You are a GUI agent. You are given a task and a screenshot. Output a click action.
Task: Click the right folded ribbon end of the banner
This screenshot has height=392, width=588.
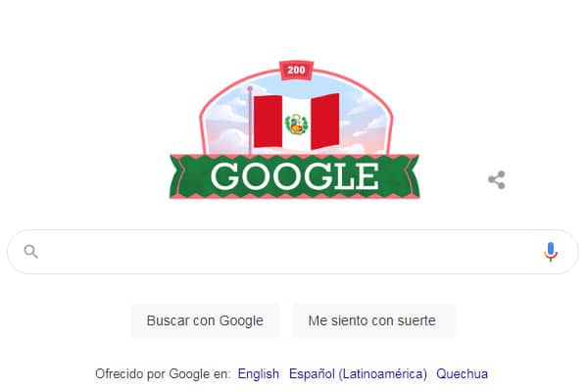410,176
